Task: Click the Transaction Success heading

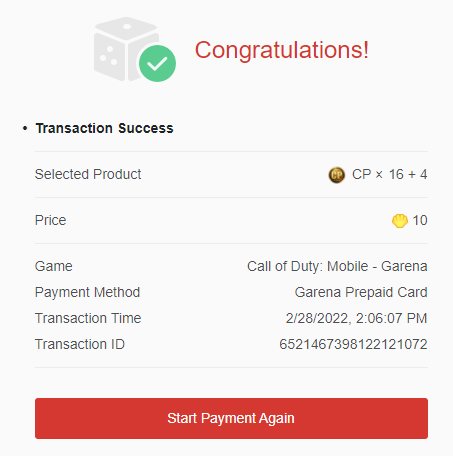Action: point(105,128)
